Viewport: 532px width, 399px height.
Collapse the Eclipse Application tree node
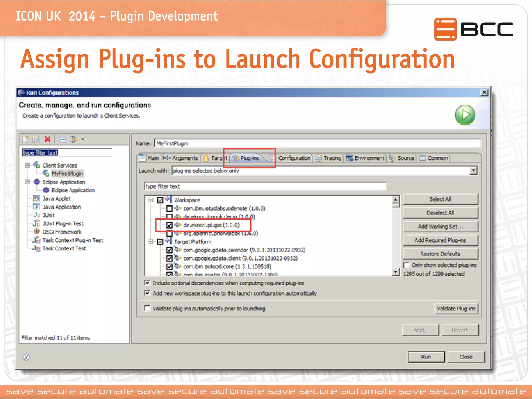28,182
